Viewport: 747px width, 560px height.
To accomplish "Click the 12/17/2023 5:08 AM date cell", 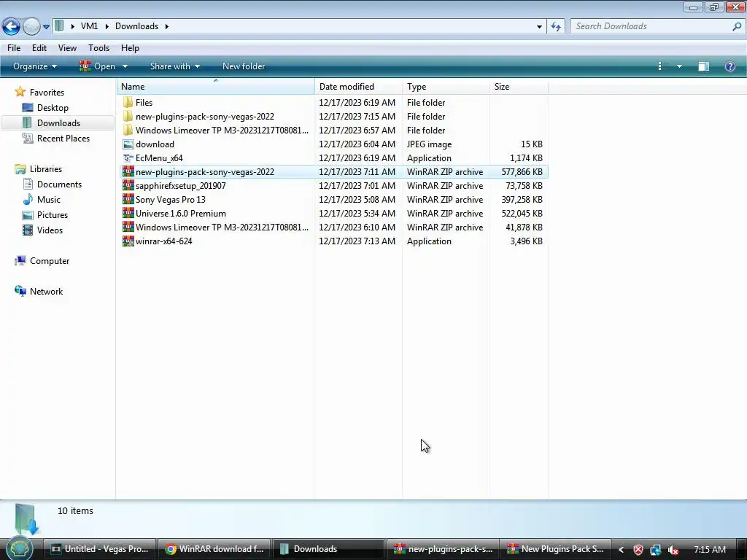I will [357, 200].
